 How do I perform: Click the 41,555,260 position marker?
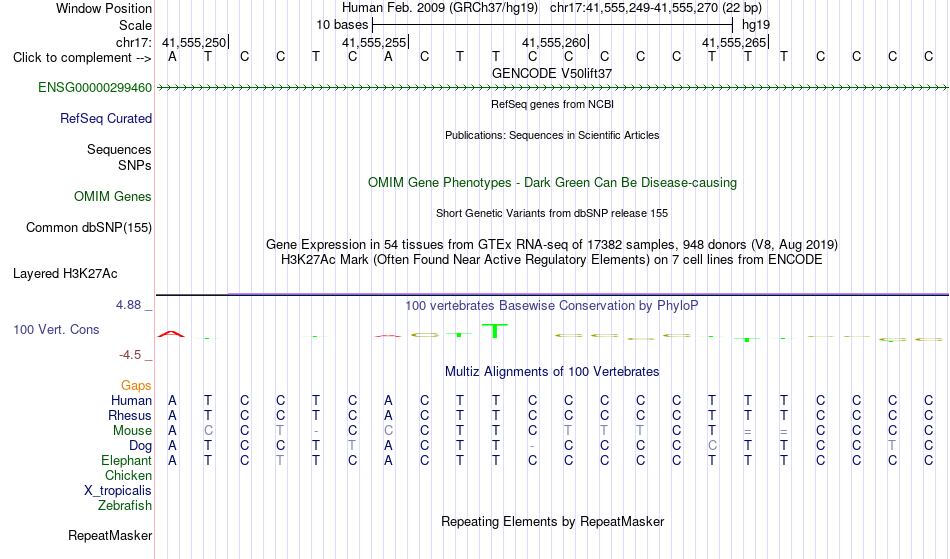(x=555, y=43)
